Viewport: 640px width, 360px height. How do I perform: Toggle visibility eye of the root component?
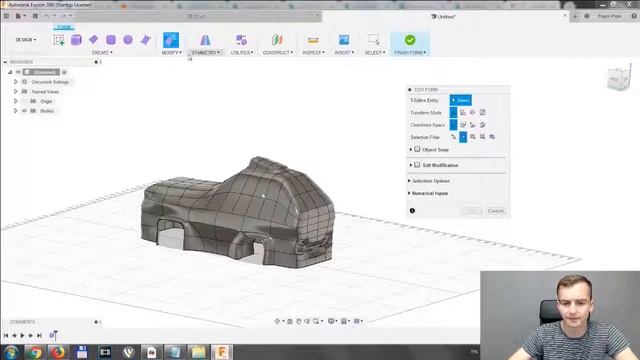coord(18,72)
